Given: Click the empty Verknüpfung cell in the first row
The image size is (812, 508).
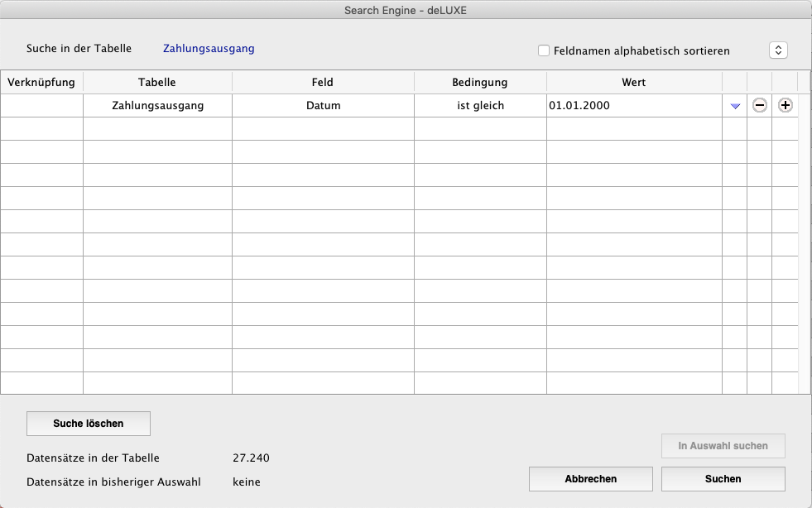Looking at the screenshot, I should (41, 106).
